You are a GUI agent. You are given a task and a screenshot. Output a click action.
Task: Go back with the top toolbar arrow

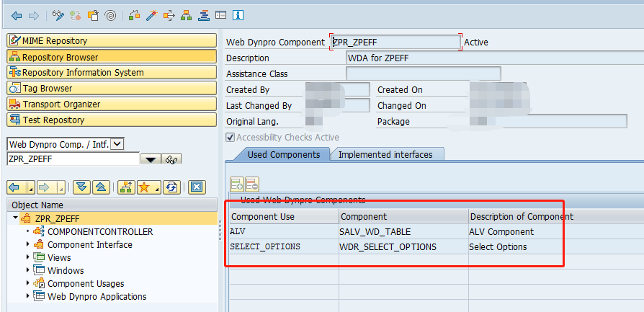[x=17, y=16]
